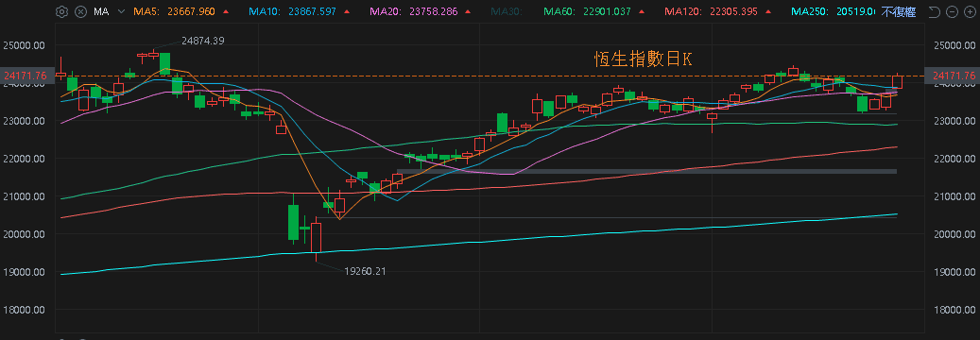Click the red arrow next to MA60
The width and height of the screenshot is (980, 340).
pyautogui.click(x=645, y=12)
